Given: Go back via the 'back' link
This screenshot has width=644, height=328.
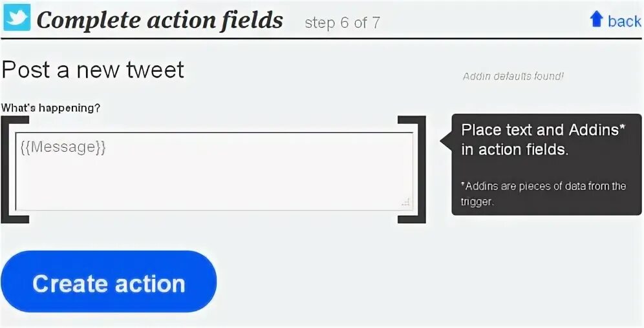Looking at the screenshot, I should tap(624, 21).
